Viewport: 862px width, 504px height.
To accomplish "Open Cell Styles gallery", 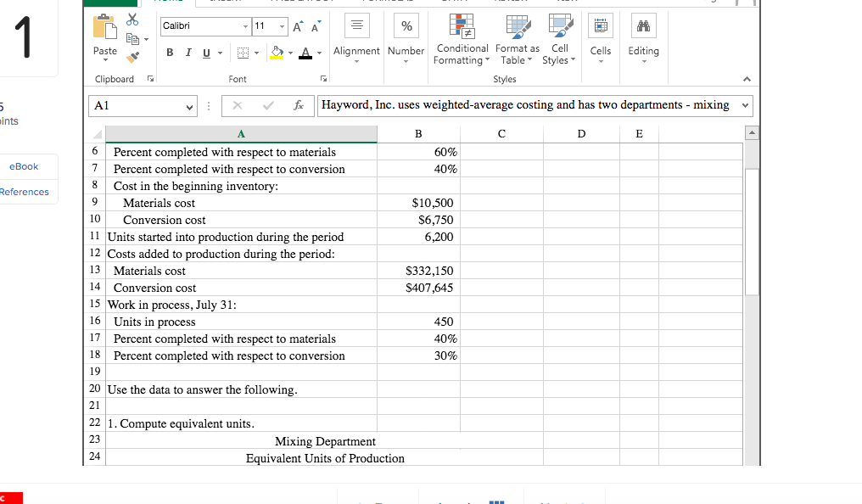I will pyautogui.click(x=559, y=40).
